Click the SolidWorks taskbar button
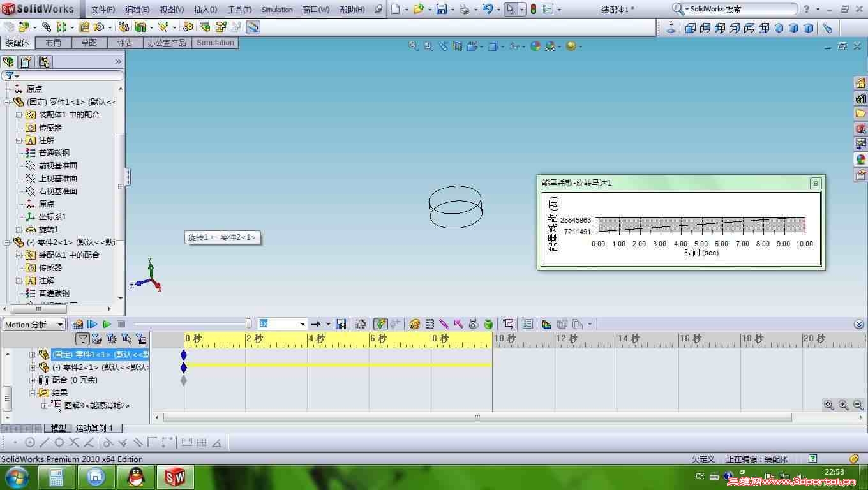868x490 pixels. click(x=176, y=477)
